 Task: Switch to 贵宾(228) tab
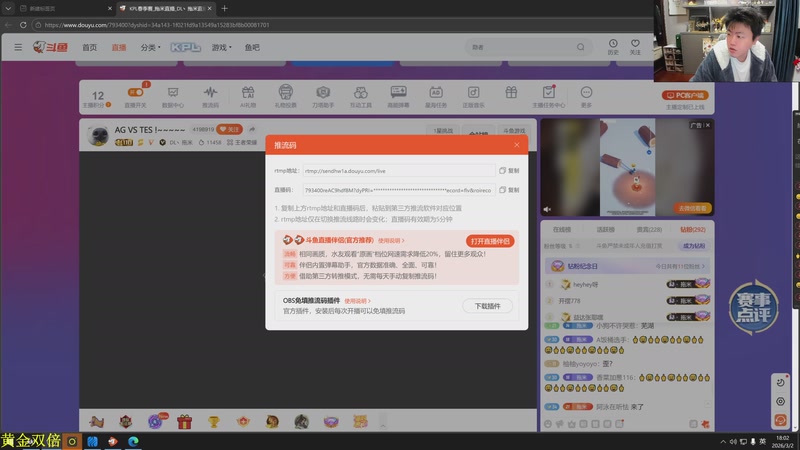[649, 230]
